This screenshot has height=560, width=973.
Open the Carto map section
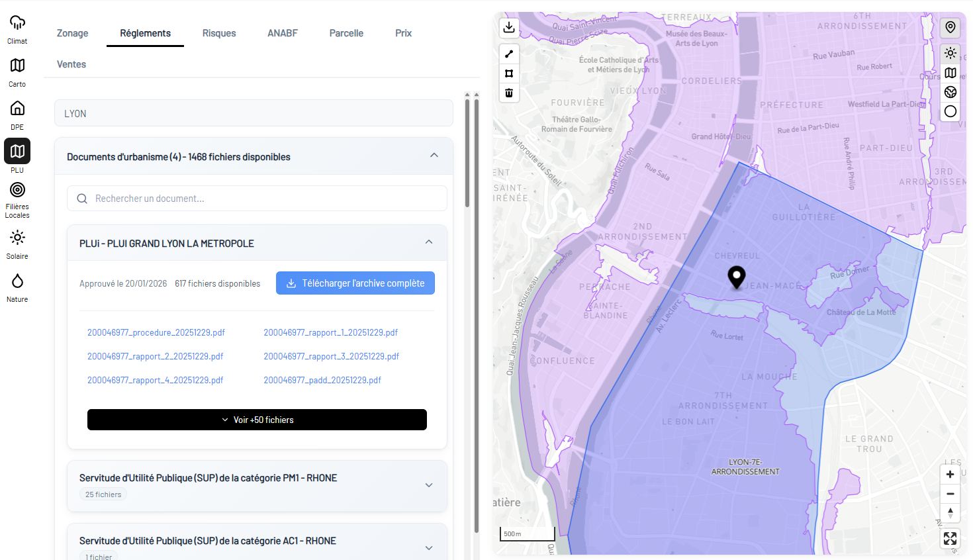pos(17,72)
